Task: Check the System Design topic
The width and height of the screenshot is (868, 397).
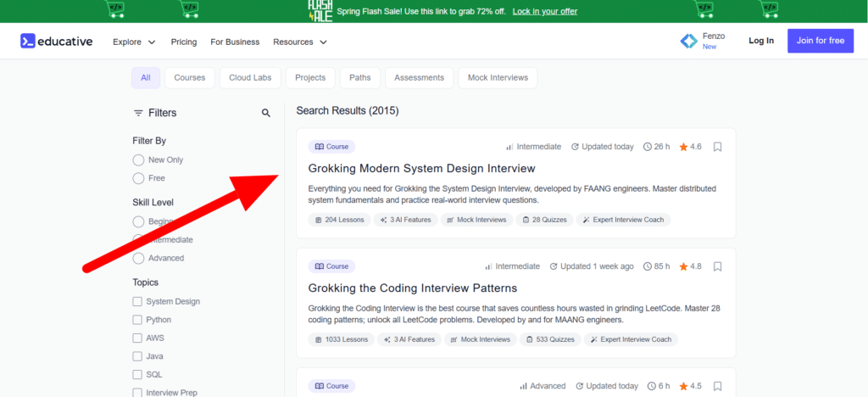Action: click(x=137, y=302)
